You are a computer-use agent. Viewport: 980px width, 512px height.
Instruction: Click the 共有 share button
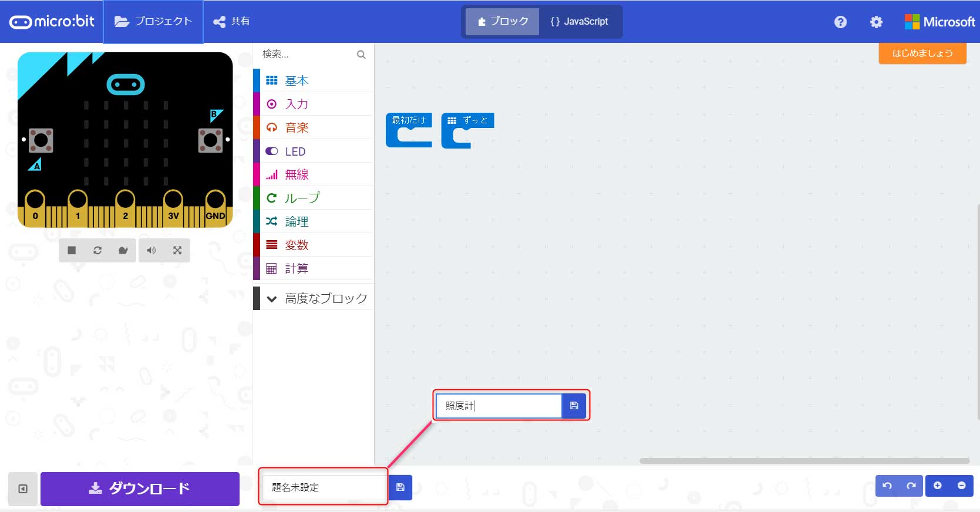click(231, 22)
